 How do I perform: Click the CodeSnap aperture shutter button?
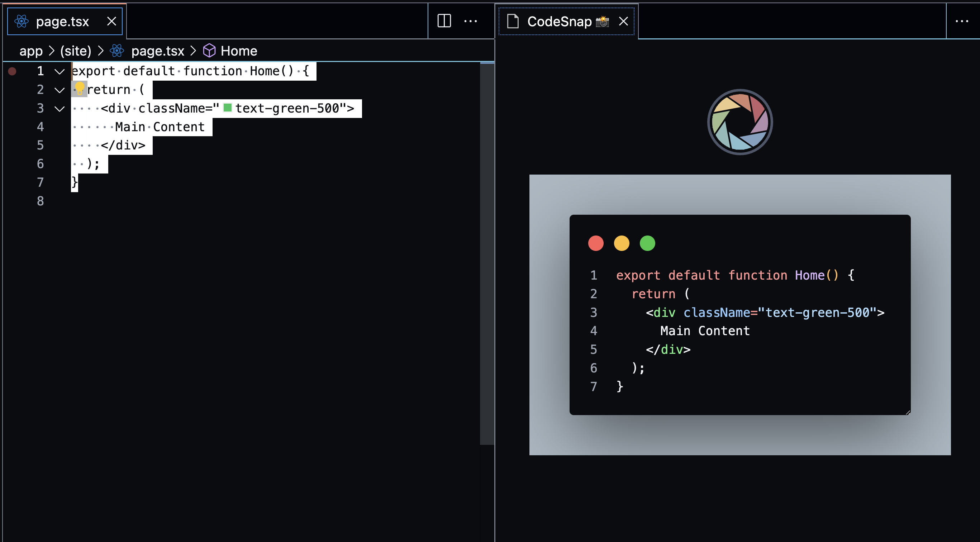pos(739,122)
